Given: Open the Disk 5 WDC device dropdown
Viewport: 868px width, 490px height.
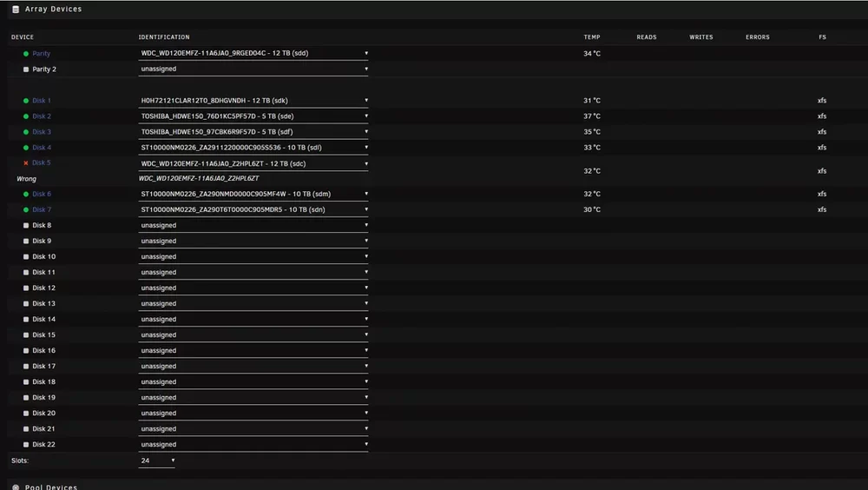Looking at the screenshot, I should point(253,163).
